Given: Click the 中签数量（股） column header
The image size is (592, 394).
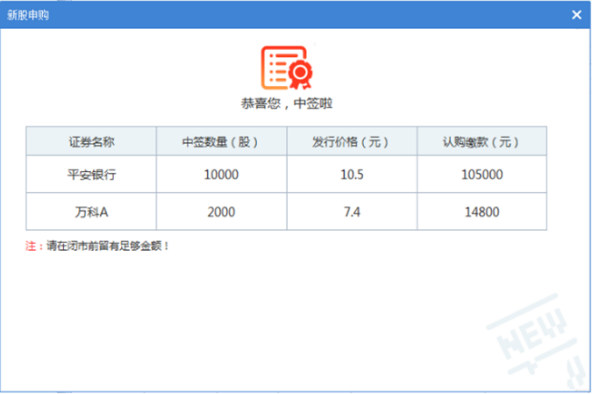Looking at the screenshot, I should 221,142.
